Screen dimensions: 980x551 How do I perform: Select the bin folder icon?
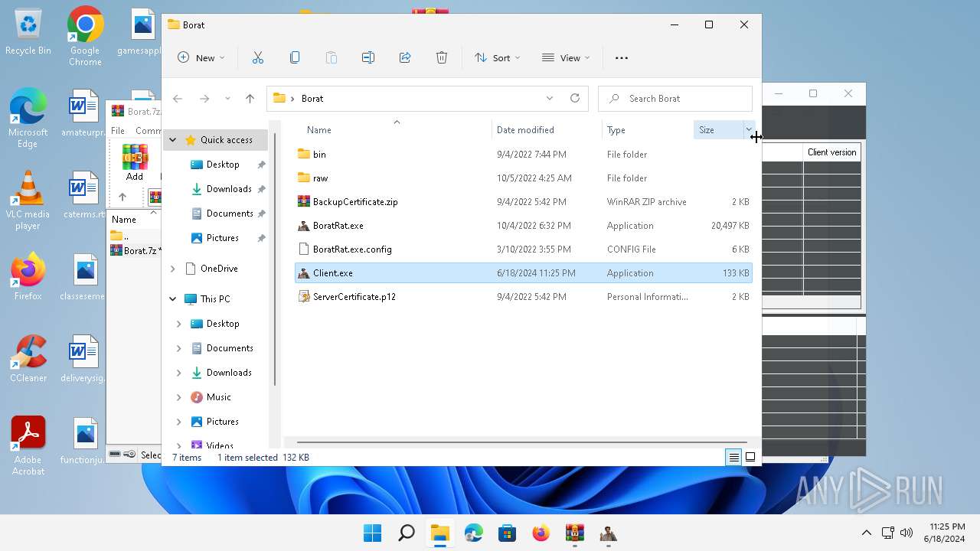tap(303, 154)
